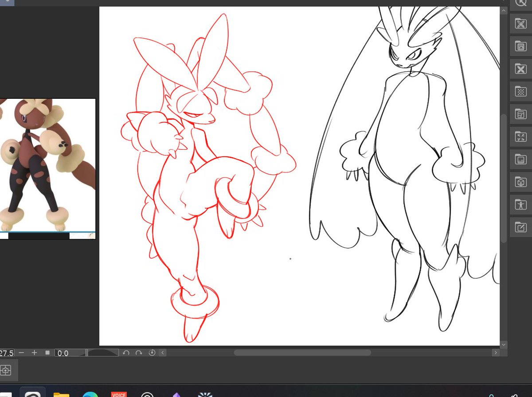Image resolution: width=532 pixels, height=397 pixels.
Task: Click the scroll-left arrow of horizontal scrollbar
Action: tap(163, 353)
